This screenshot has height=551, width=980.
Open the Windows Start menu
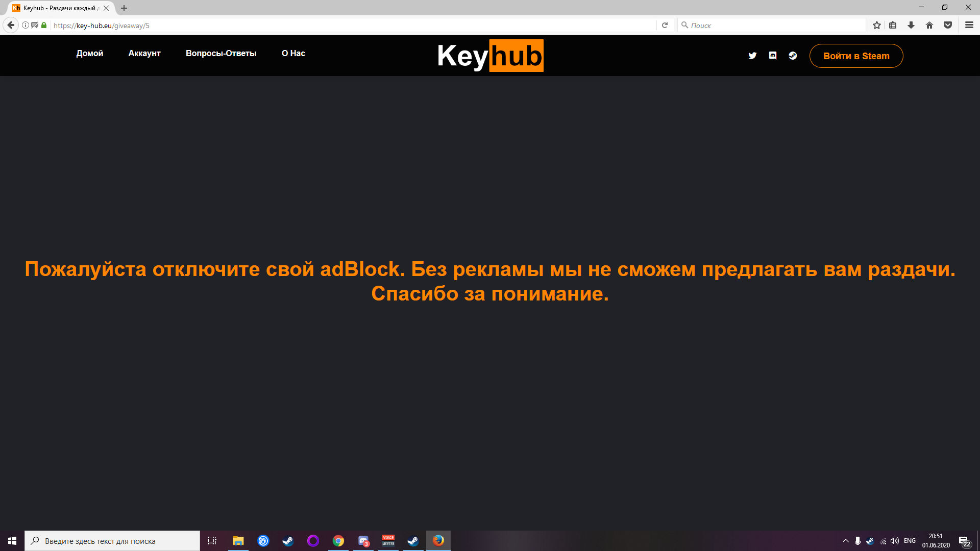tap(12, 541)
